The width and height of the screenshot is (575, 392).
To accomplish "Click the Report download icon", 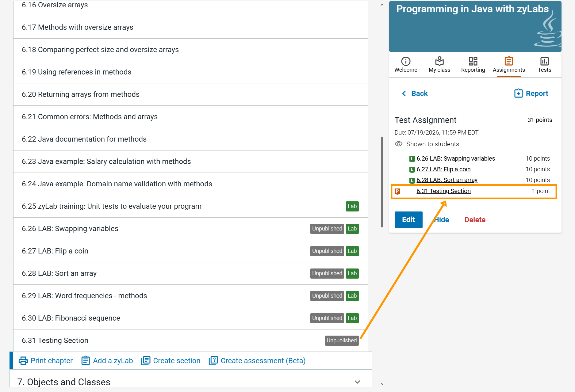I will pos(518,93).
